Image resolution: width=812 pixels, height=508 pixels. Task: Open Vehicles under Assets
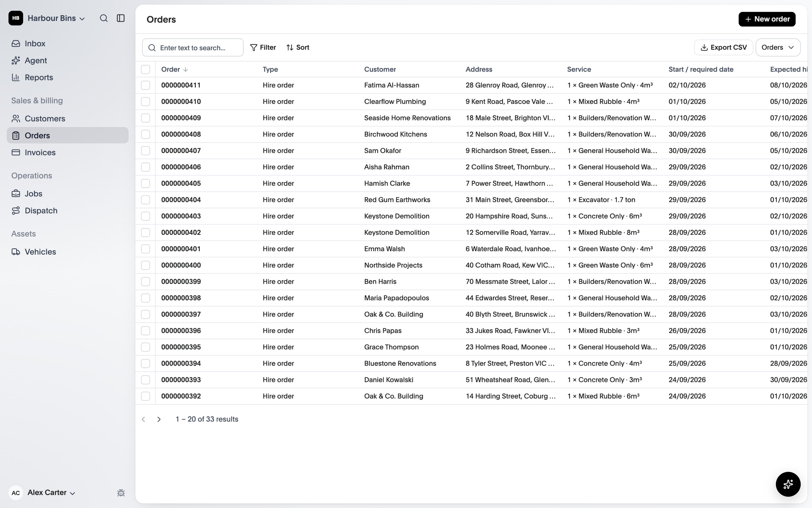pos(68,252)
